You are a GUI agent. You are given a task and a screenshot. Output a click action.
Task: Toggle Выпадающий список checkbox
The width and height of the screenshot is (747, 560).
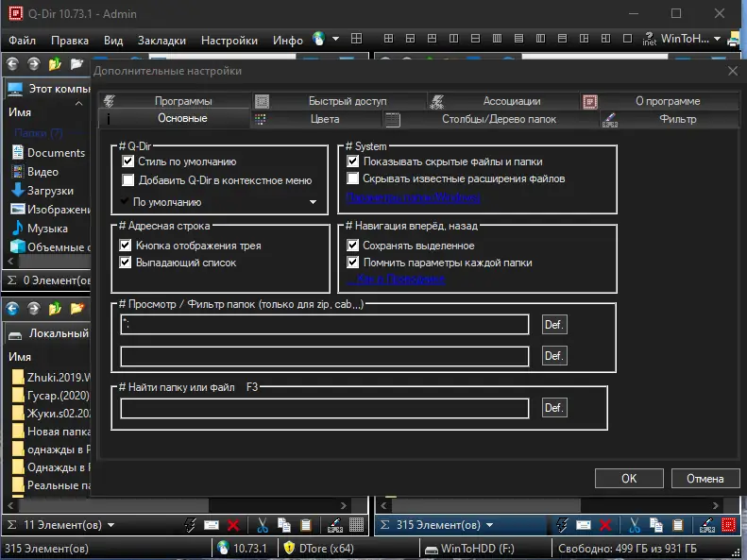pos(126,263)
